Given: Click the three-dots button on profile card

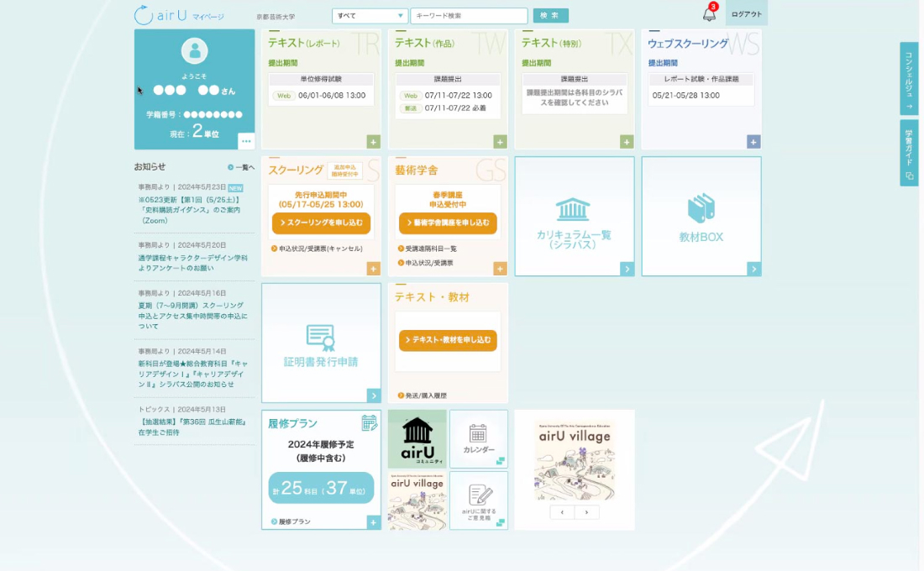Looking at the screenshot, I should [246, 141].
